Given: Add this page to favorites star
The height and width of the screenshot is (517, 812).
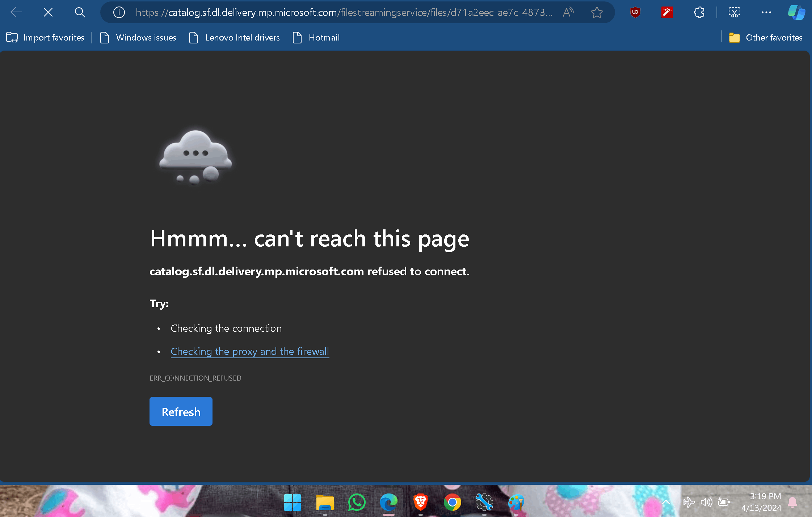Looking at the screenshot, I should click(x=597, y=13).
